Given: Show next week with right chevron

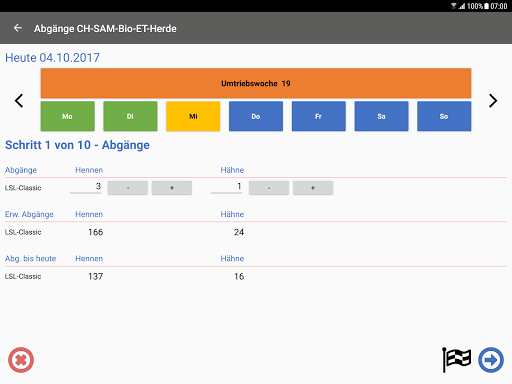Looking at the screenshot, I should click(x=493, y=101).
